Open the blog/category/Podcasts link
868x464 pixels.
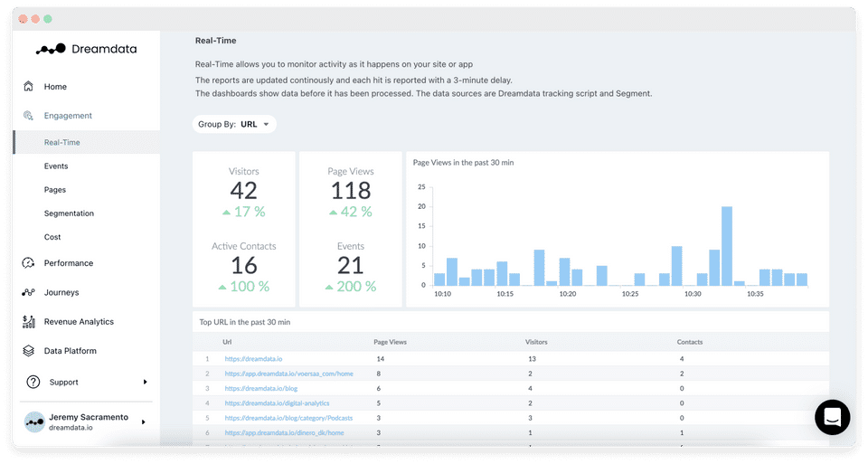288,418
